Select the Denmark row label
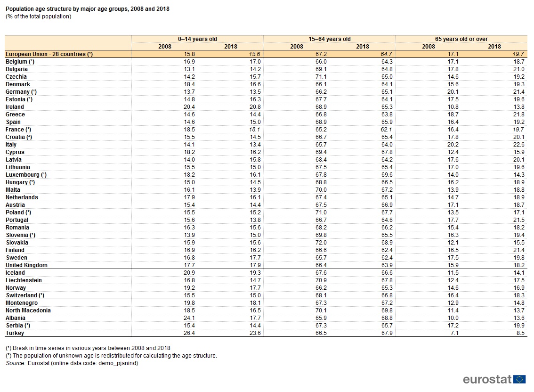 pyautogui.click(x=18, y=84)
